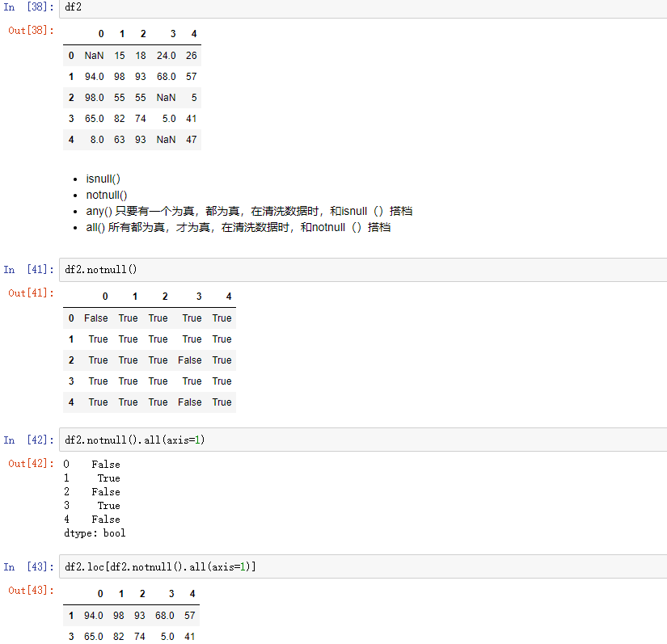Image resolution: width=667 pixels, height=644 pixels.
Task: Click the False cell in Out[41] row 2
Action: tap(190, 360)
